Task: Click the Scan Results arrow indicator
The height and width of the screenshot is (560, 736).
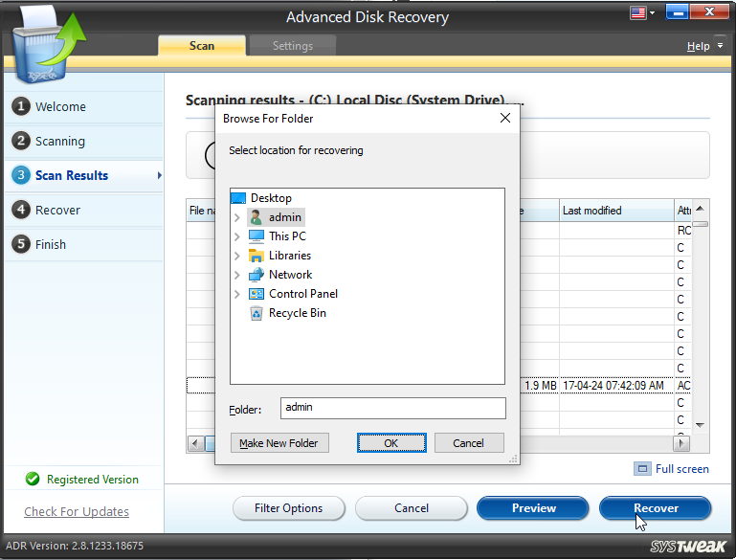Action: click(x=160, y=175)
